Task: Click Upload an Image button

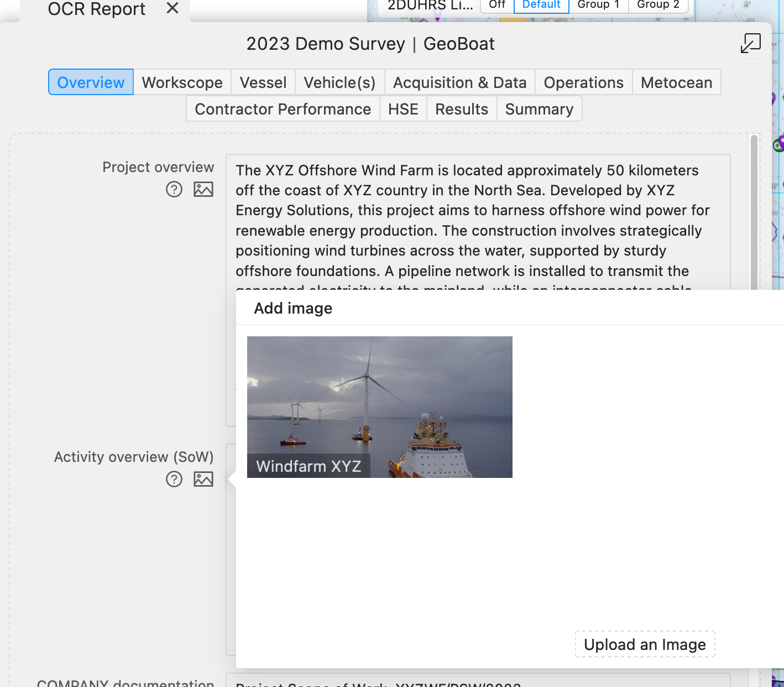Action: [x=645, y=644]
